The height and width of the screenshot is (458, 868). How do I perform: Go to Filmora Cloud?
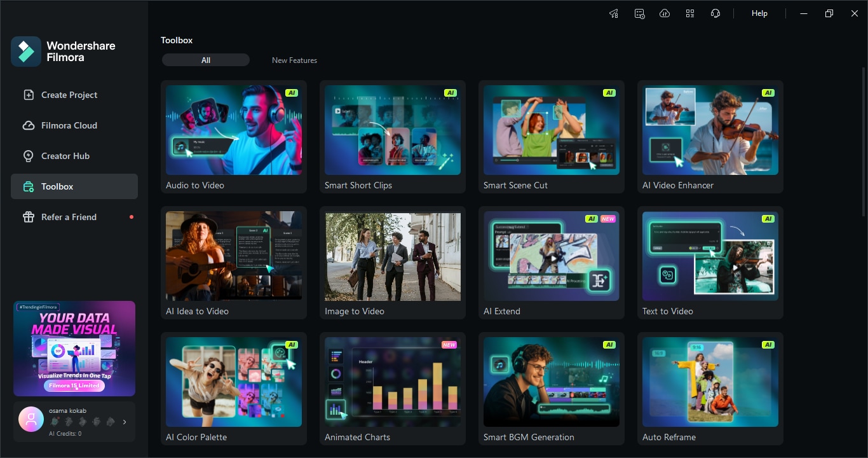[x=74, y=125]
